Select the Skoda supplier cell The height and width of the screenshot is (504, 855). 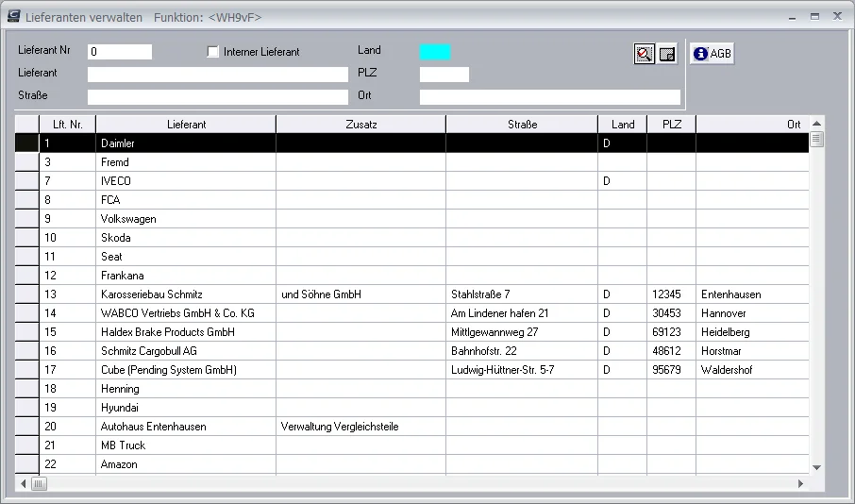point(186,238)
